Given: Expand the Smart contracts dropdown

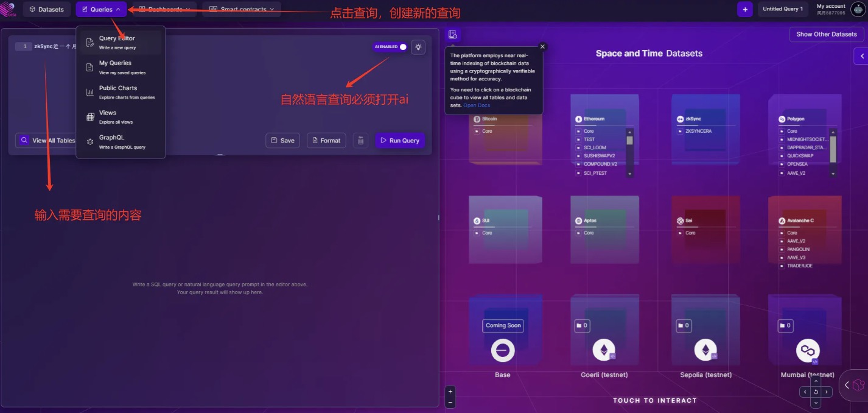Looking at the screenshot, I should [242, 9].
